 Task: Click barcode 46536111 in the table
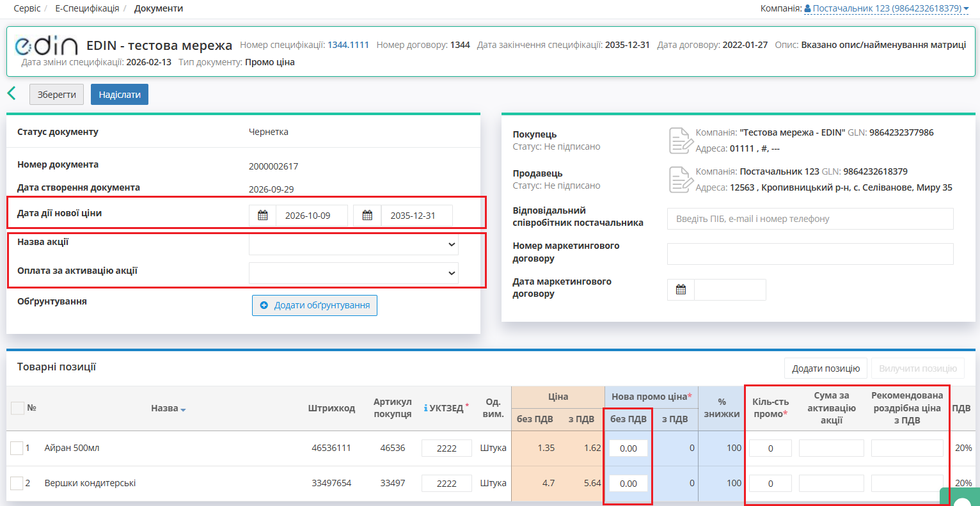pos(331,448)
